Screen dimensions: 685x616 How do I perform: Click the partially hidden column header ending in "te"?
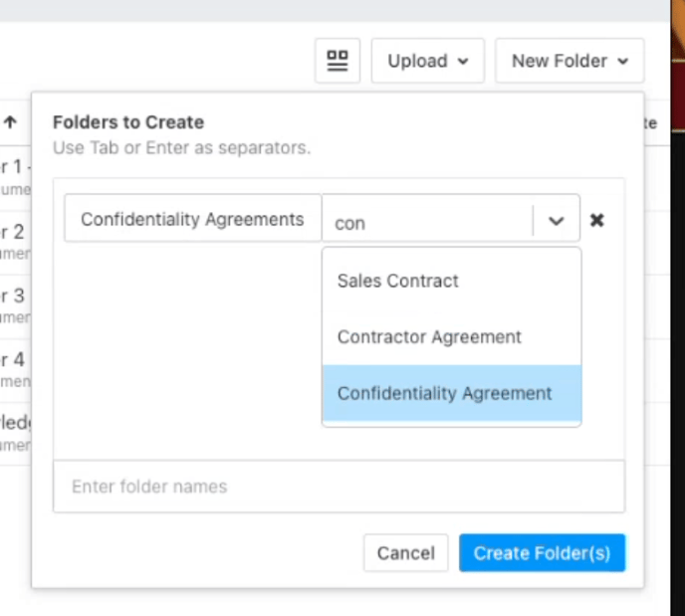click(x=651, y=122)
